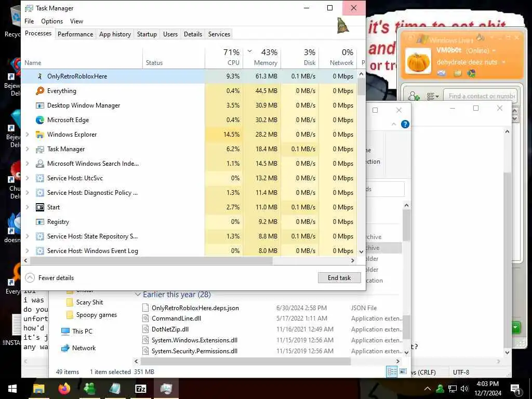The width and height of the screenshot is (532, 399).
Task: Switch to the Details tab
Action: 193,34
